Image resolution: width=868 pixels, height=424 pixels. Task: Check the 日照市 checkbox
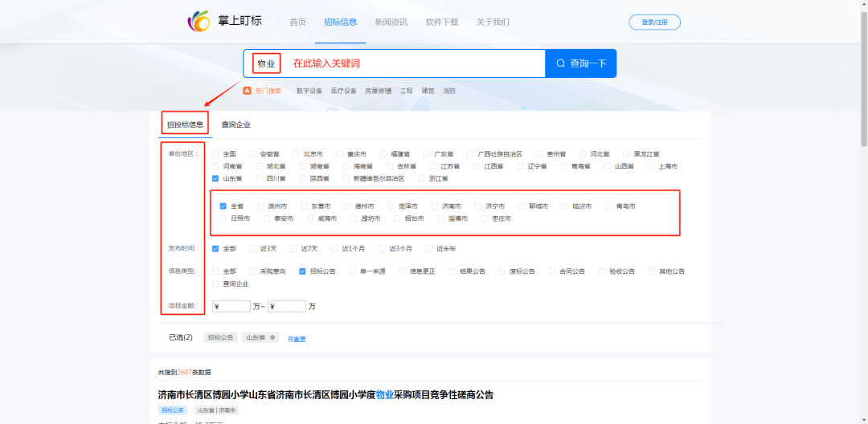[x=223, y=218]
